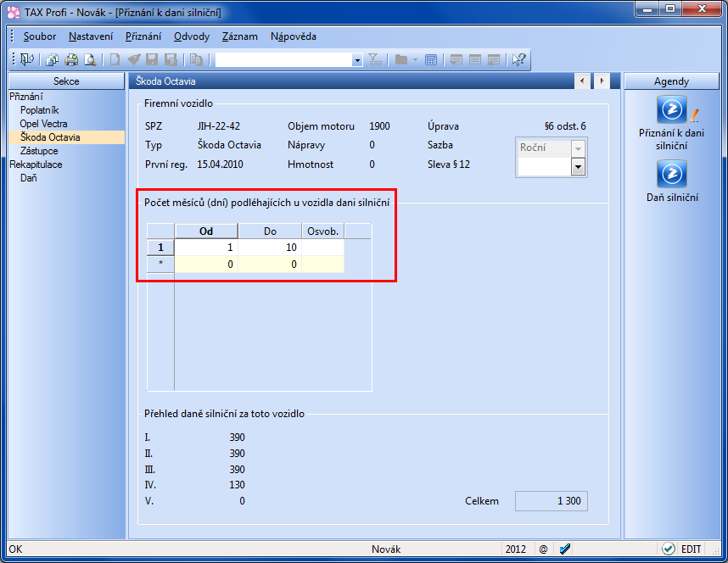This screenshot has width=728, height=563.
Task: Click inside the toolbar combo box field
Action: click(283, 60)
